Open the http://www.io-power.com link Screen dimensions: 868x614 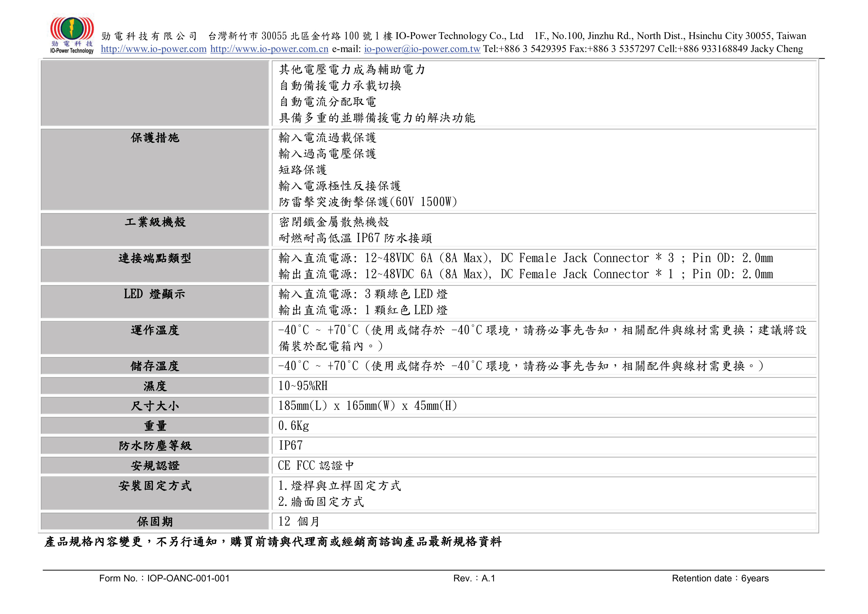[x=153, y=49]
